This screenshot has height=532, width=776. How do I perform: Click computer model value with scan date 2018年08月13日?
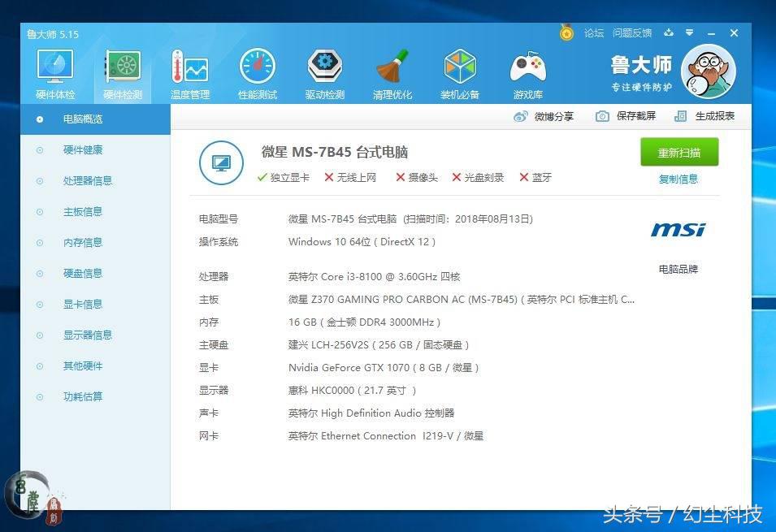(410, 219)
